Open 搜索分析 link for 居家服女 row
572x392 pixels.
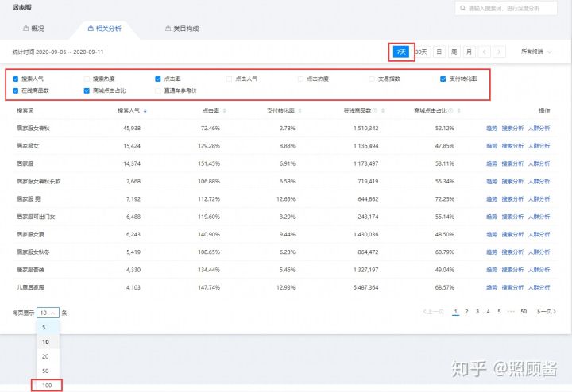coord(512,146)
